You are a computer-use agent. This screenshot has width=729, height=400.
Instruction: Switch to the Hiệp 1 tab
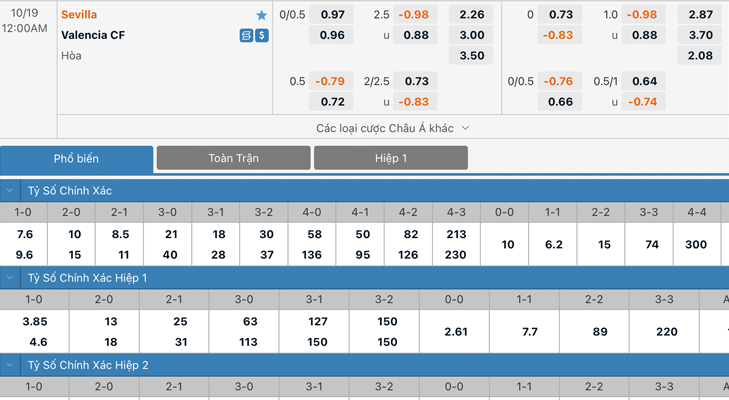(391, 158)
